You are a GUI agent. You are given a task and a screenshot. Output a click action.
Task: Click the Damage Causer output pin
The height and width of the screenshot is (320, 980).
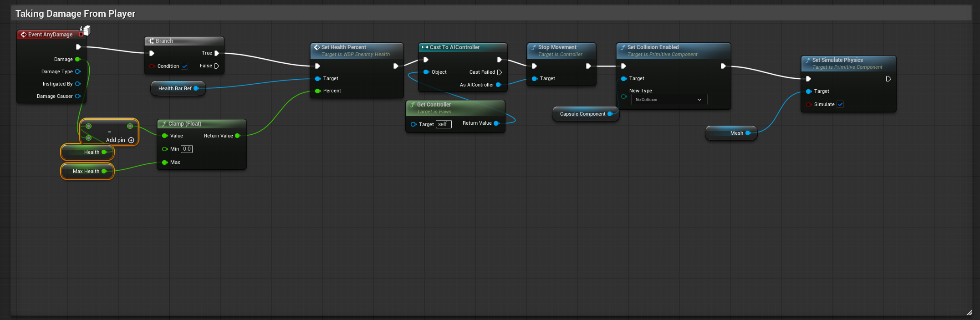tap(78, 96)
